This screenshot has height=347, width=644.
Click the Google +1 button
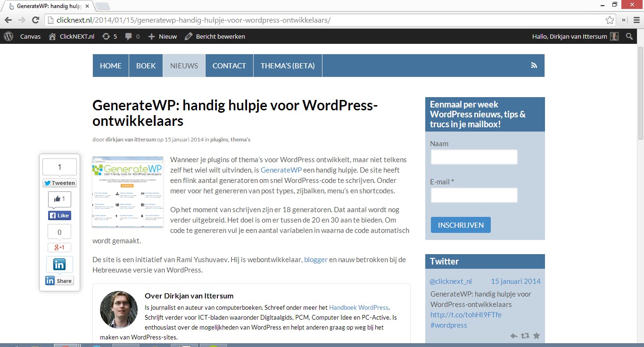click(59, 248)
